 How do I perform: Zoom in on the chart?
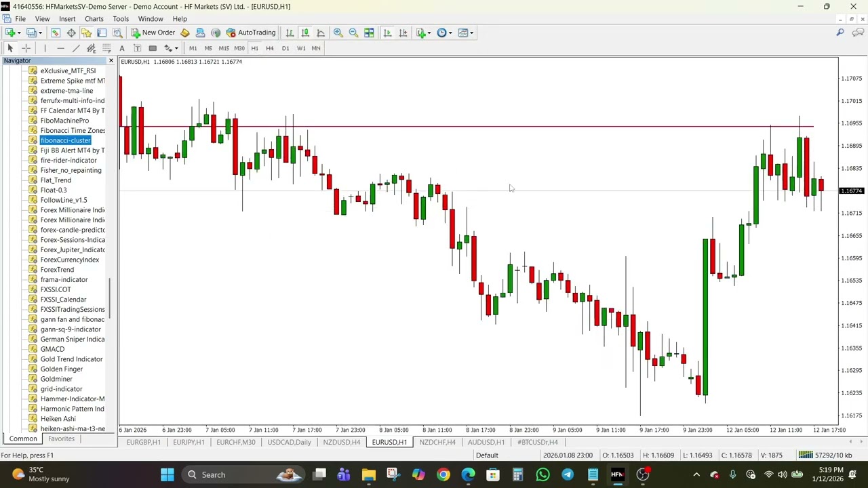pyautogui.click(x=338, y=33)
